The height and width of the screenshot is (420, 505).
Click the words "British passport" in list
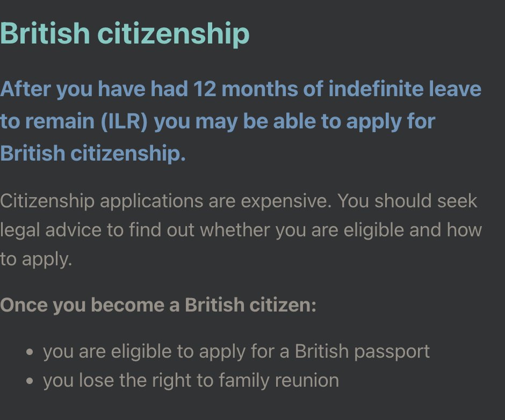[362, 351]
